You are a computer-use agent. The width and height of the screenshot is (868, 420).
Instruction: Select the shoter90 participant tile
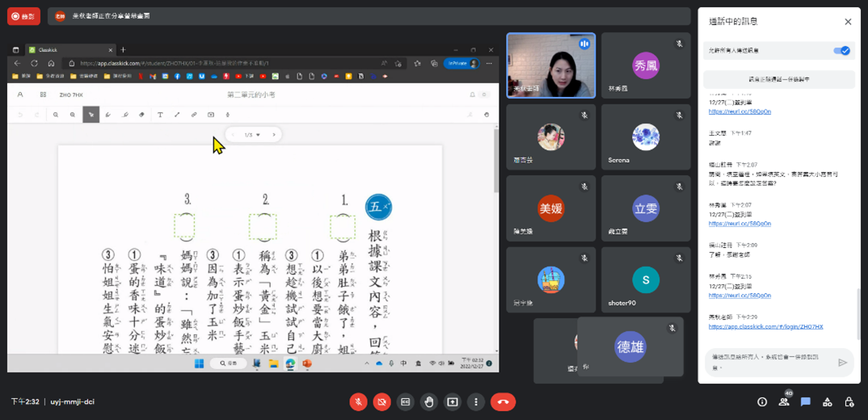646,279
